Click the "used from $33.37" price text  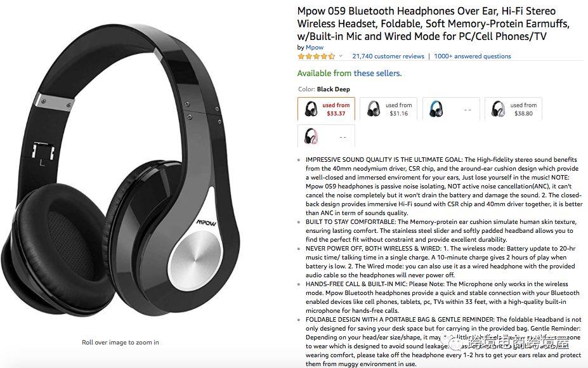click(x=336, y=109)
